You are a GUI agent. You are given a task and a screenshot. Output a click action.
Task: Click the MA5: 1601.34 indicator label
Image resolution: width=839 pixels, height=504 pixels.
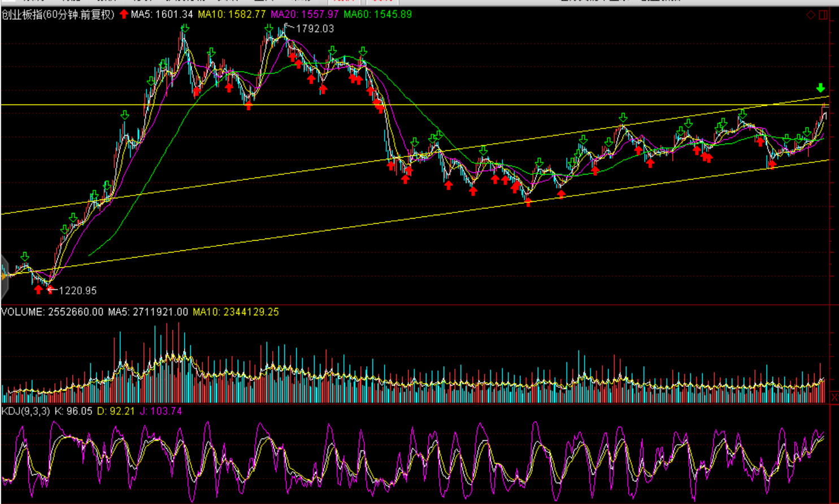click(162, 14)
